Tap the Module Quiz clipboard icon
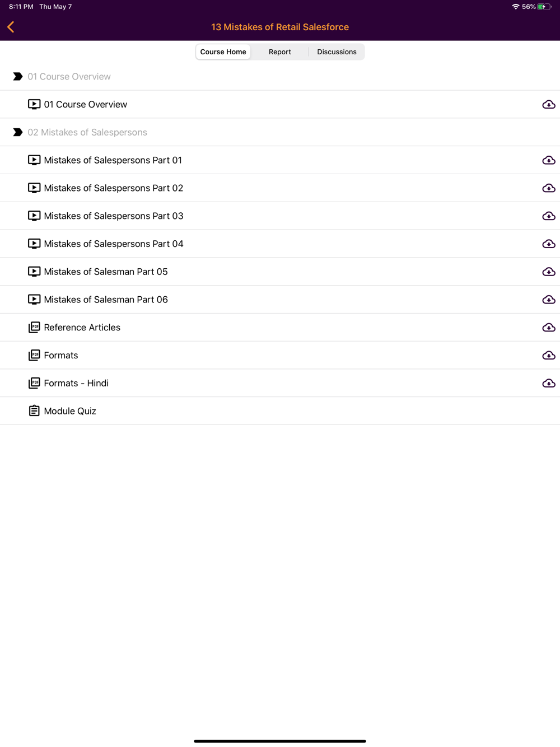The width and height of the screenshot is (560, 747). tap(34, 411)
